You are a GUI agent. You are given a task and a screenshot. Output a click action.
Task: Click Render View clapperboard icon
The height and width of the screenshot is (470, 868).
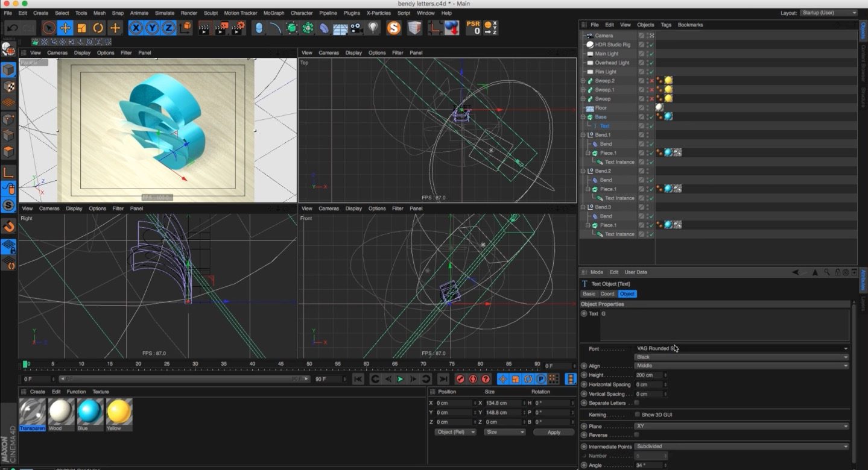tap(205, 28)
